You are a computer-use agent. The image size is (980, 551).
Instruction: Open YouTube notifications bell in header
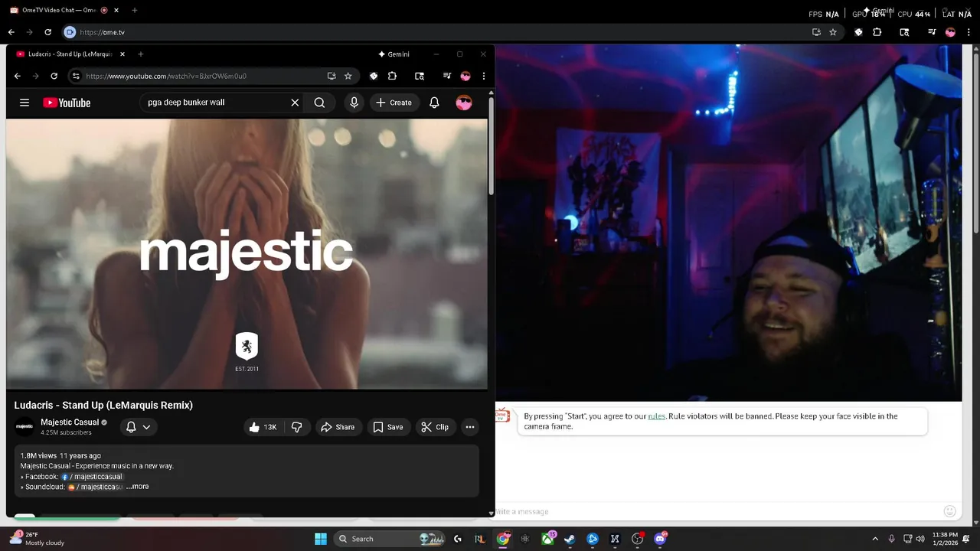click(x=434, y=103)
